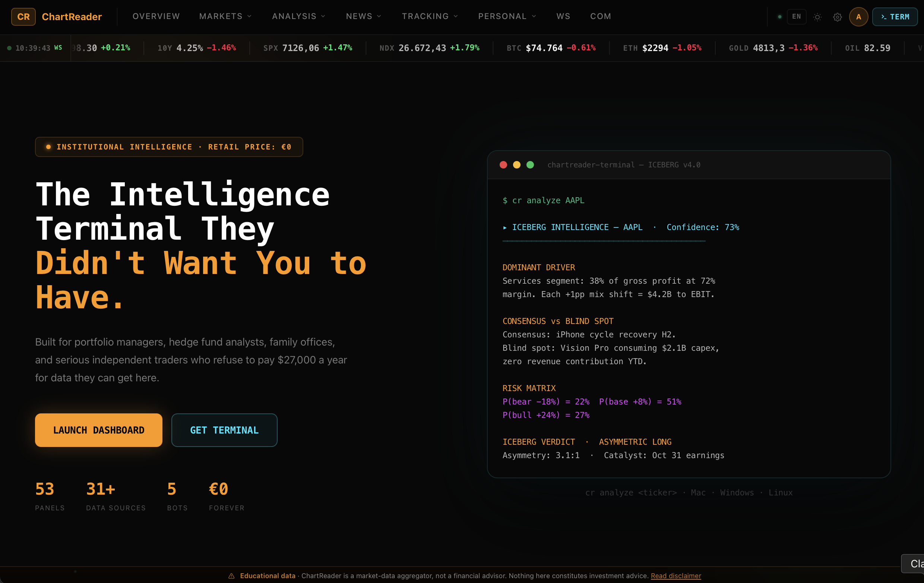Expand the Analysis dropdown menu
924x583 pixels.
click(x=298, y=16)
